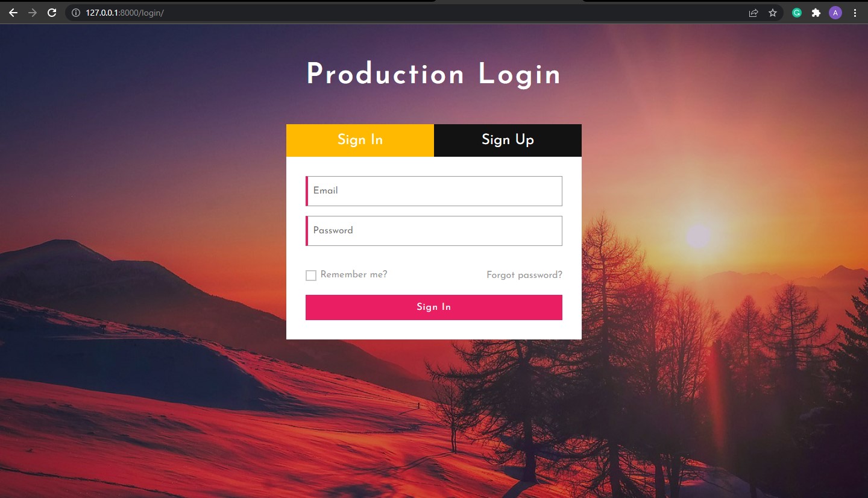Click the 'Remember me?' label text

[354, 275]
